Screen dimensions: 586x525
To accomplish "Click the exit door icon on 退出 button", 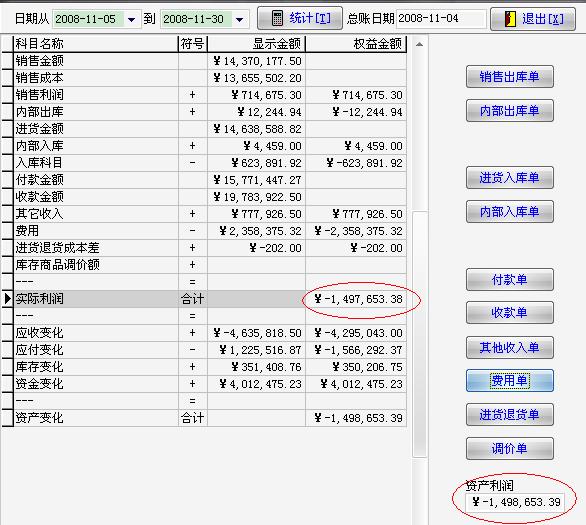I will click(x=510, y=19).
